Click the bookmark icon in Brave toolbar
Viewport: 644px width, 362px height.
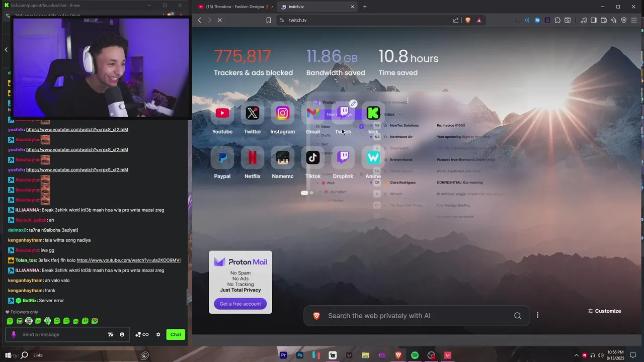[x=269, y=20]
